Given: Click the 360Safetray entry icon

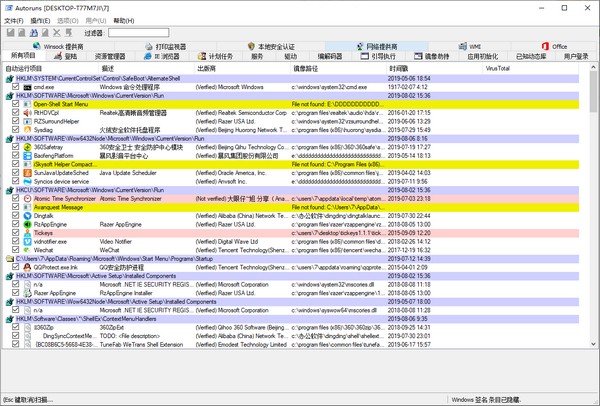Looking at the screenshot, I should click(26, 147).
